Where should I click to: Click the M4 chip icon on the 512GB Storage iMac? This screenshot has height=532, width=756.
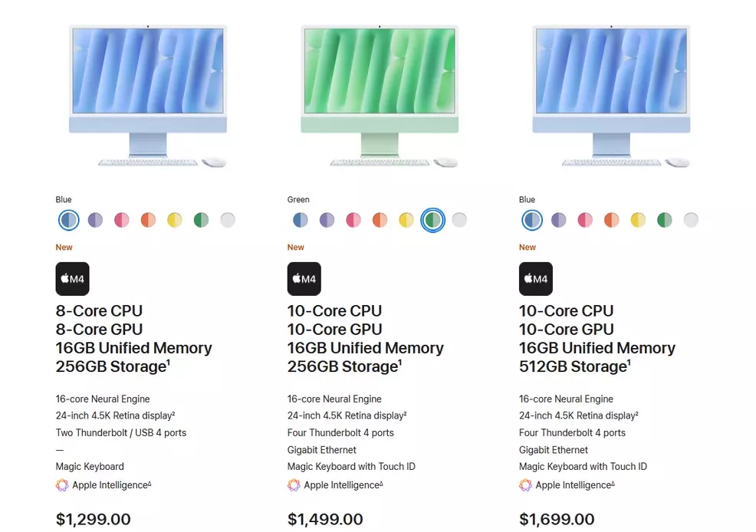535,279
